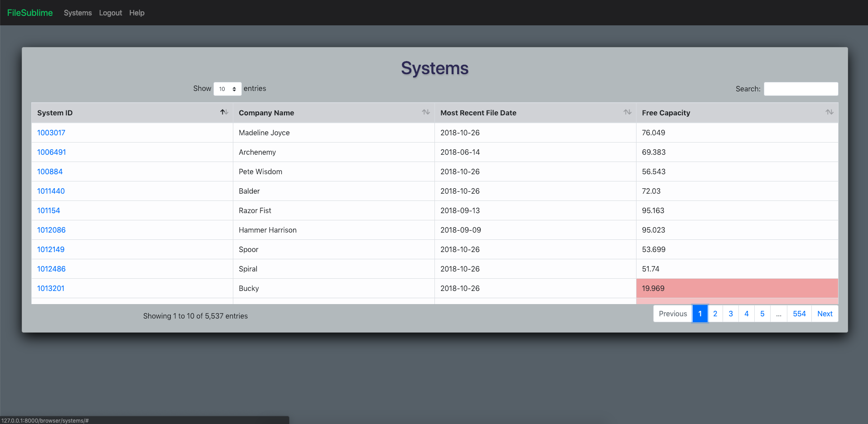Select the Balder company cell
Image resolution: width=868 pixels, height=424 pixels.
334,191
